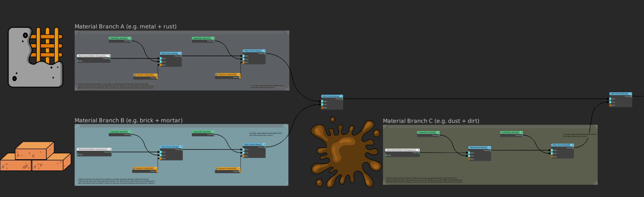The width and height of the screenshot is (644, 197).
Task: Click the lines icon on Multi-Channel Merge6 header
Action: point(572,145)
